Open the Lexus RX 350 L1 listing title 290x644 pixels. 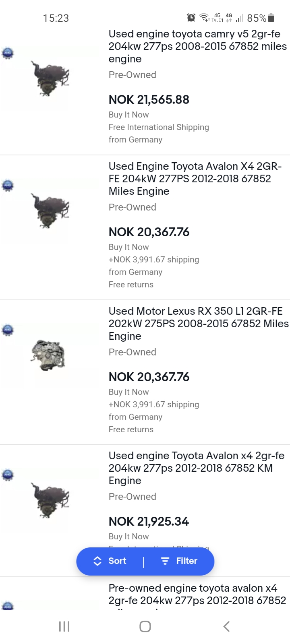coord(198,323)
